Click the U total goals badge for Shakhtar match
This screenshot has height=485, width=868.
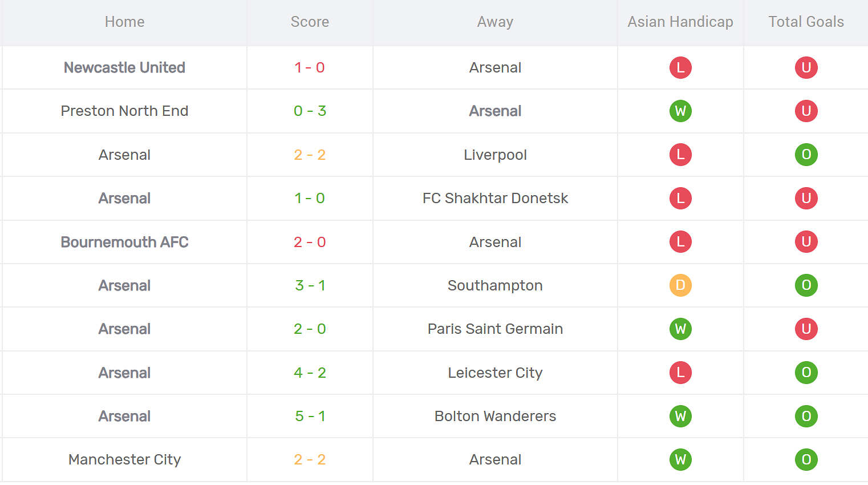pyautogui.click(x=806, y=198)
